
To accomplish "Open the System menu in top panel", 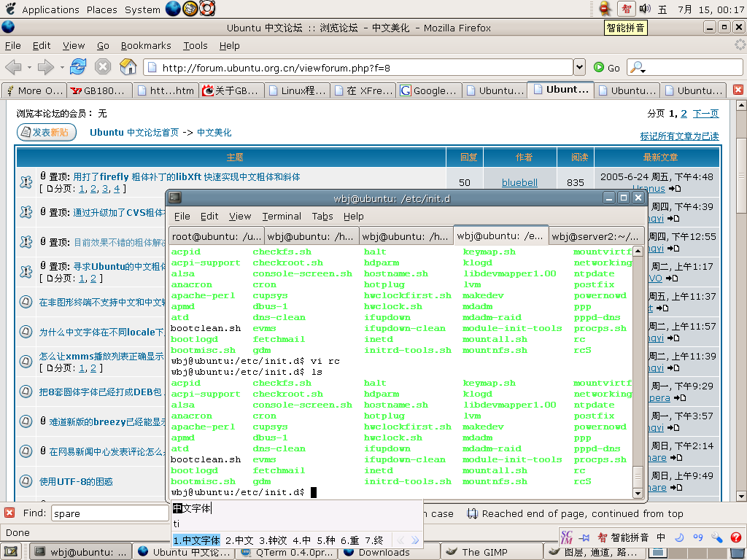I will pyautogui.click(x=142, y=9).
